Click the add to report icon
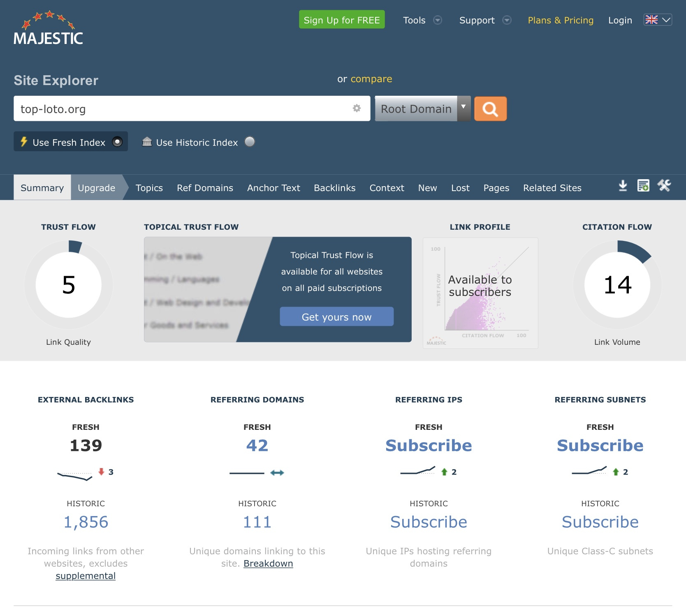The height and width of the screenshot is (616, 686). tap(643, 186)
